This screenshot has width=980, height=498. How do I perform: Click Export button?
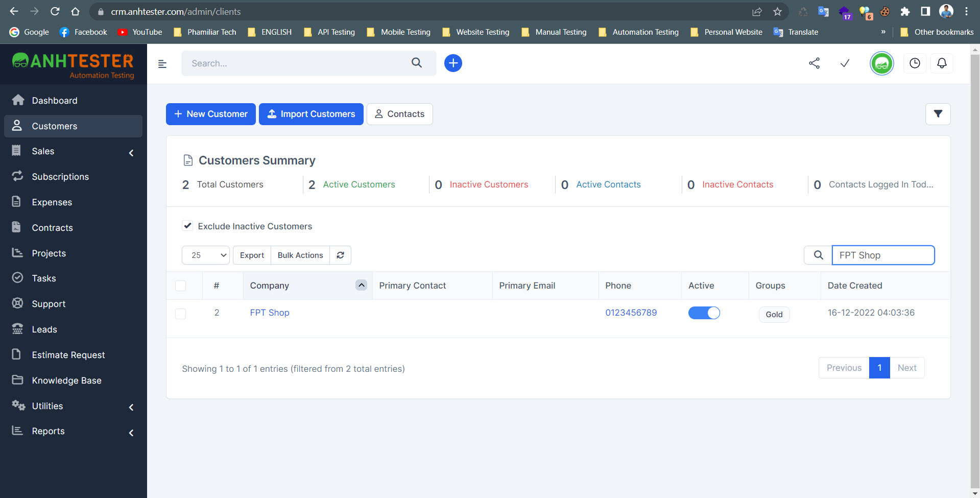252,255
